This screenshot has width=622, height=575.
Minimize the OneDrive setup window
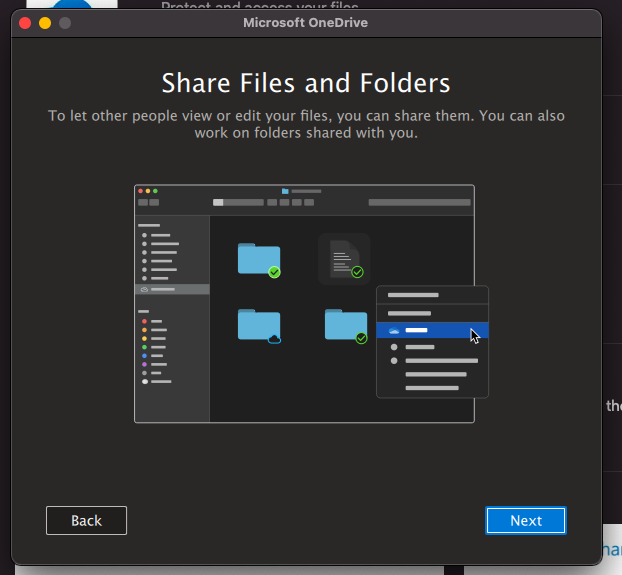45,23
